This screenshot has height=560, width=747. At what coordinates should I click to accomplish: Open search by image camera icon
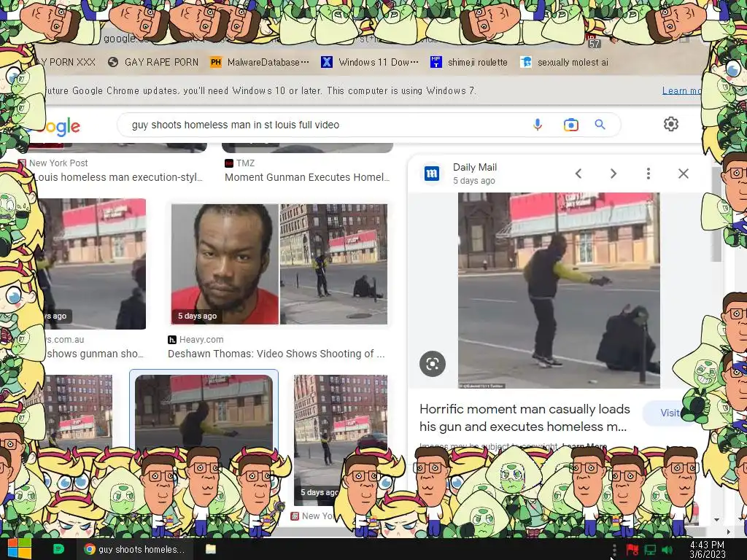click(570, 125)
